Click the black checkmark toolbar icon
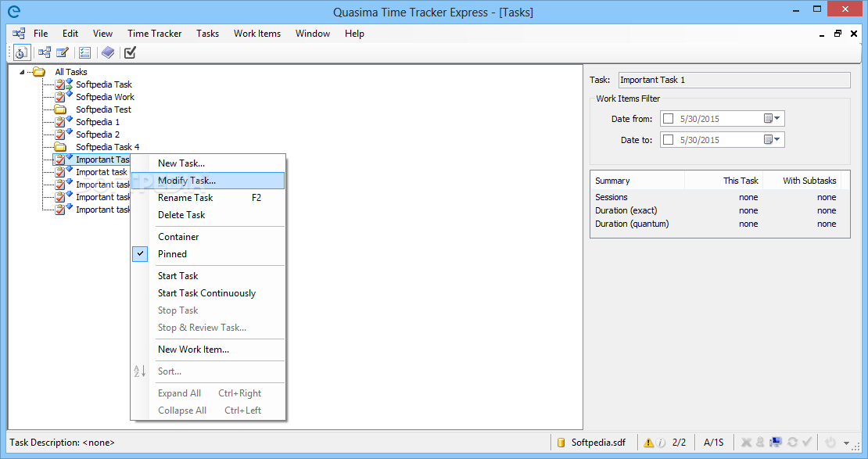This screenshot has height=459, width=868. click(130, 52)
